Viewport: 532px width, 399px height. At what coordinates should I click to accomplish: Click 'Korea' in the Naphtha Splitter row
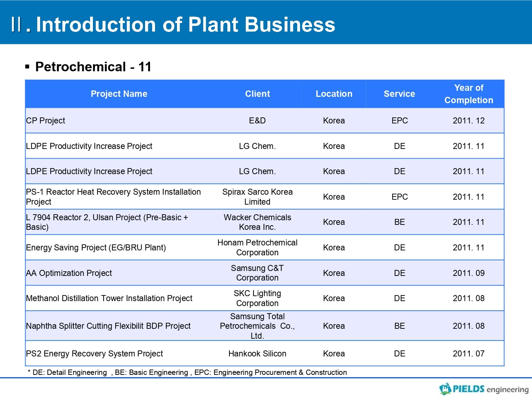point(334,326)
